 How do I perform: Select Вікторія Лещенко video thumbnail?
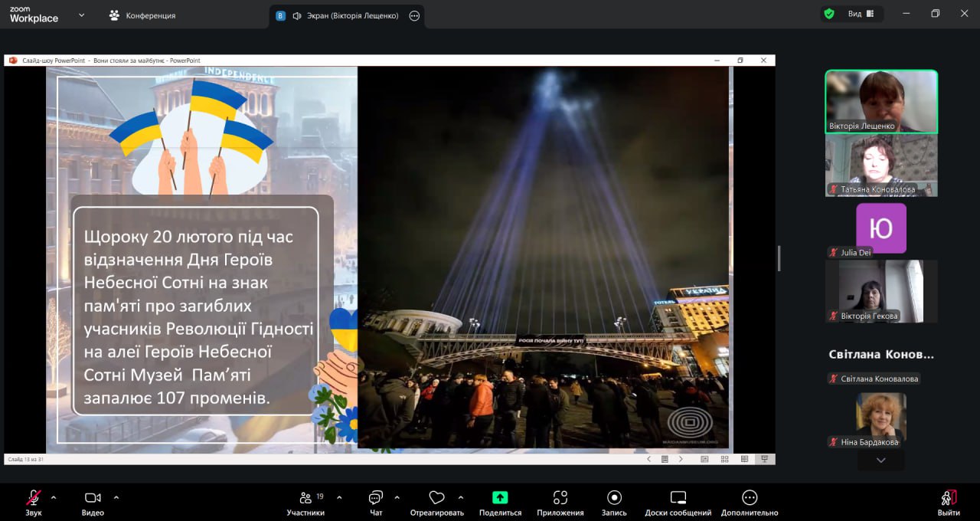(x=880, y=101)
